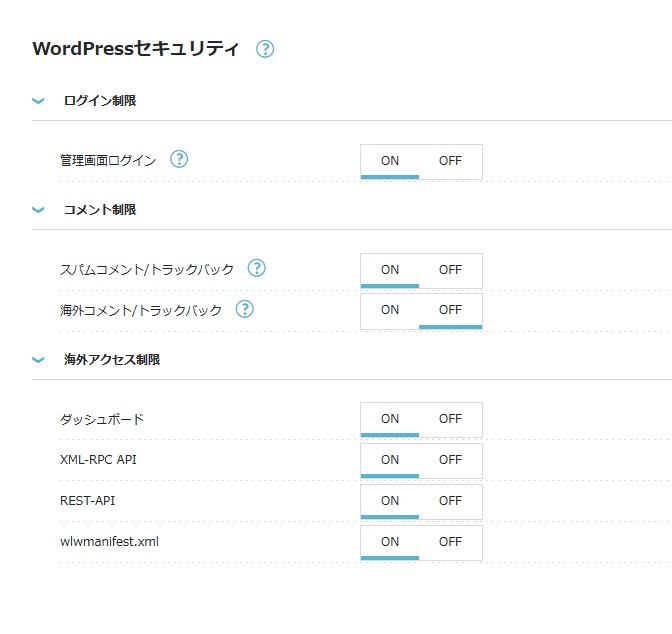672x634 pixels.
Task: Click help icon beside WordPressセキュリティ title
Action: tap(265, 48)
